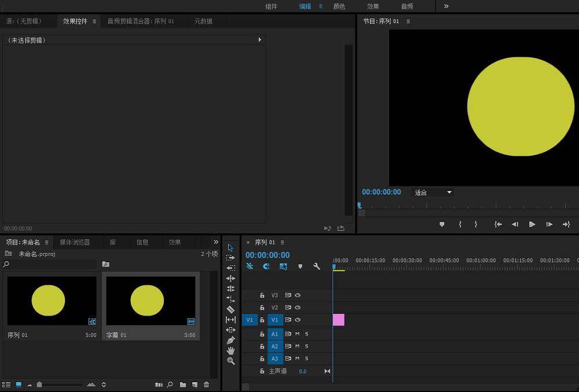Expand the workspace overflow chevron at top

coord(446,6)
